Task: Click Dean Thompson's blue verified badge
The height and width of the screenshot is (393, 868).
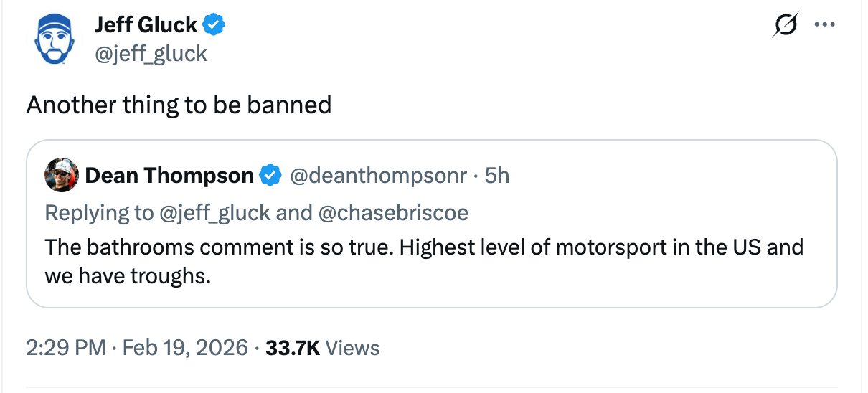Action: pos(270,175)
